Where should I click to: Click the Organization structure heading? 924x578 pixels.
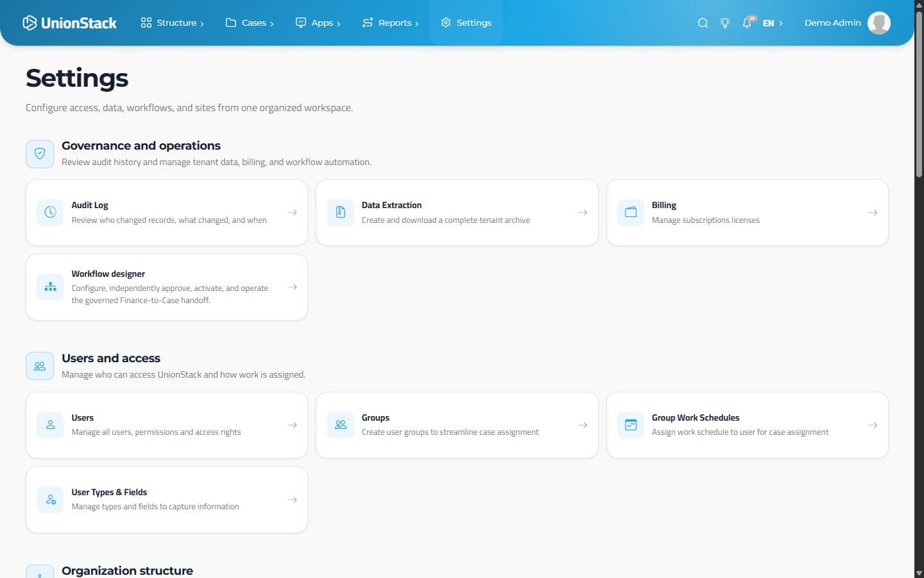coord(127,570)
